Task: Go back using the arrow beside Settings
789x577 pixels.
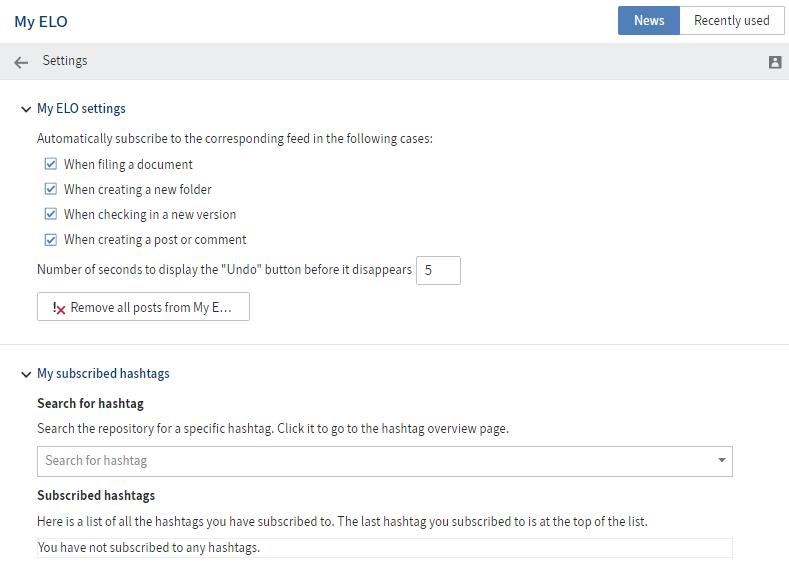Action: coord(21,62)
